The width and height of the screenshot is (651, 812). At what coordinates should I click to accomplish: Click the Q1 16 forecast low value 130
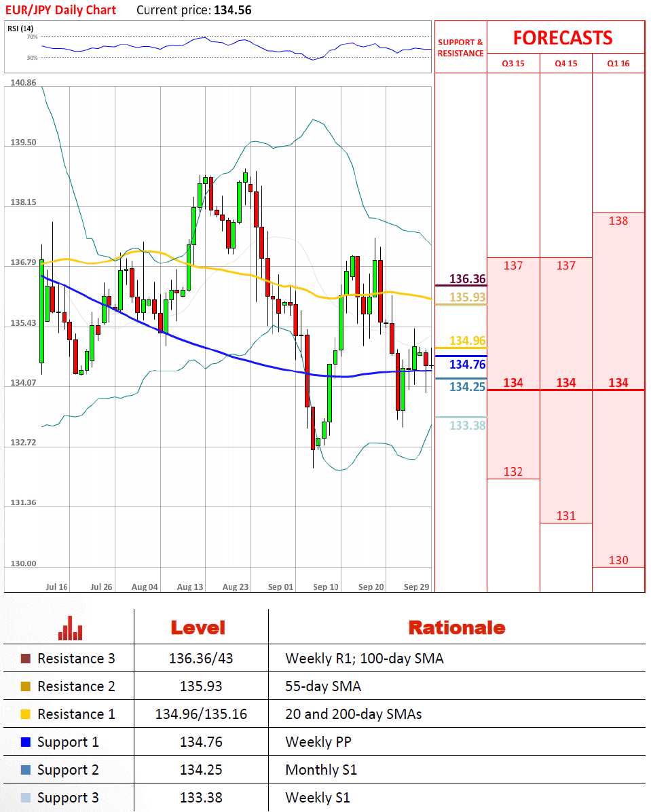tap(618, 560)
